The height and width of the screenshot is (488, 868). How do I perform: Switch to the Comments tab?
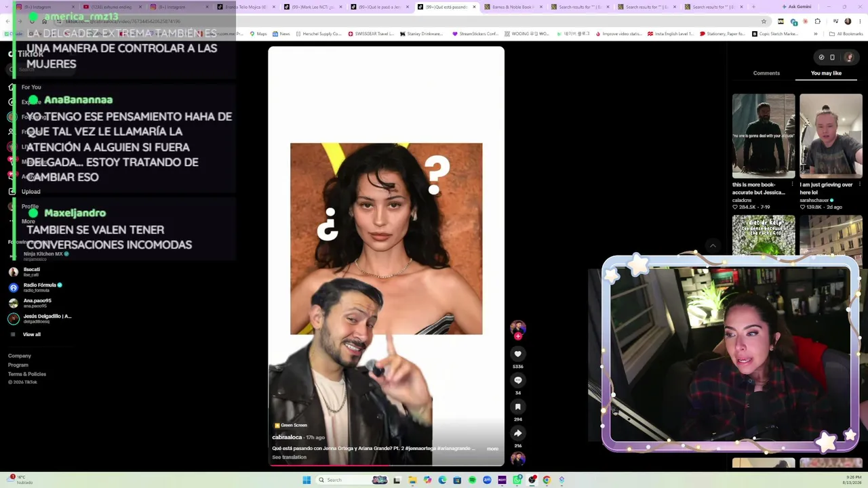tap(766, 73)
